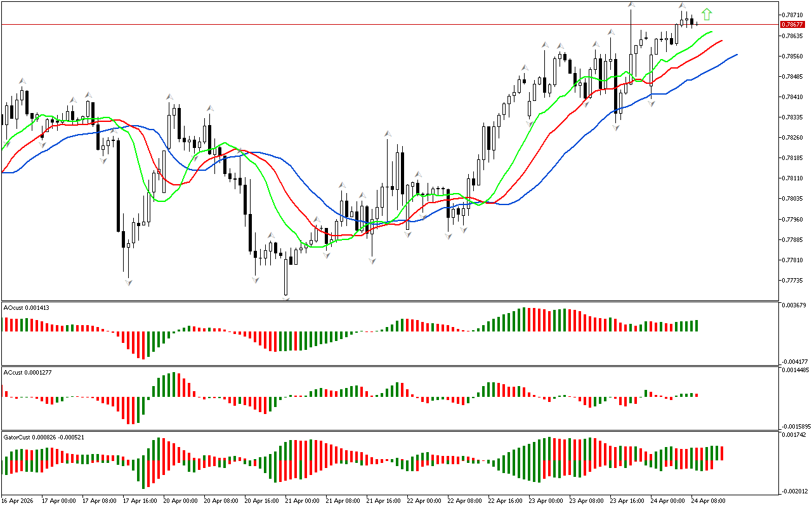This screenshot has width=812, height=508.
Task: Select the GatorCust indicator label
Action: tap(43, 437)
